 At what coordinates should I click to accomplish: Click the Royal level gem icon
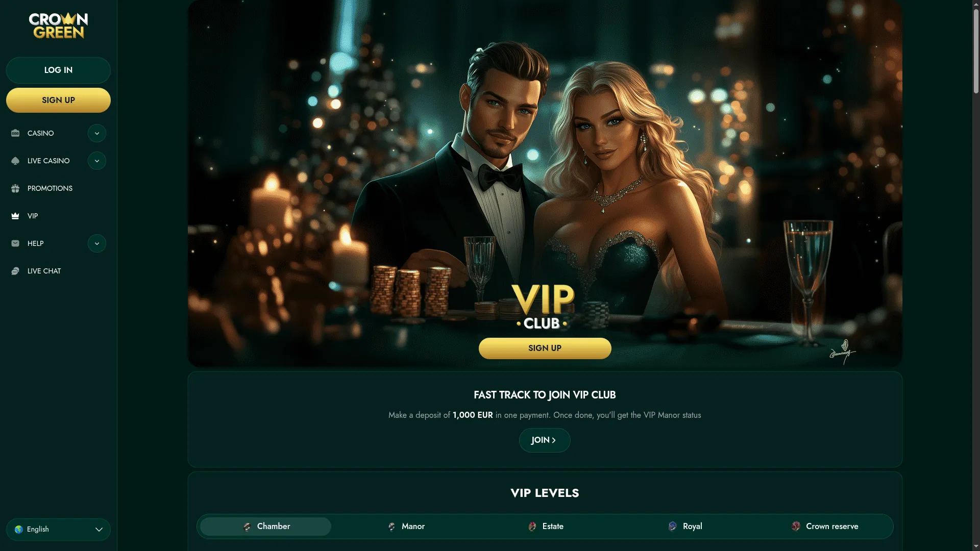pos(673,527)
